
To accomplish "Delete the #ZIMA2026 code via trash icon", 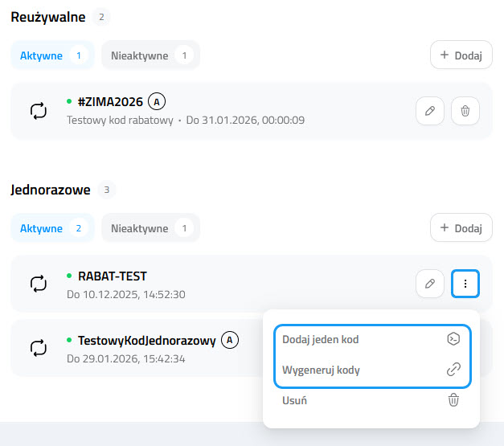I will point(465,112).
